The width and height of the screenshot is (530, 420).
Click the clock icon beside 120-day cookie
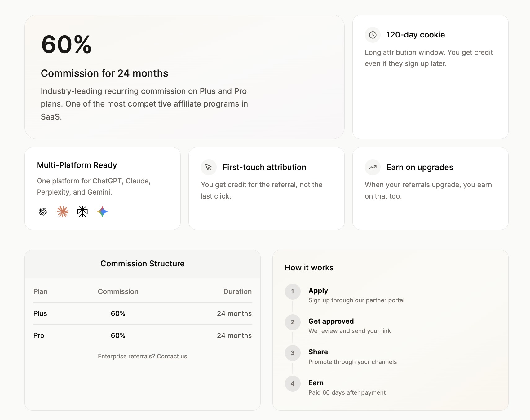[373, 35]
